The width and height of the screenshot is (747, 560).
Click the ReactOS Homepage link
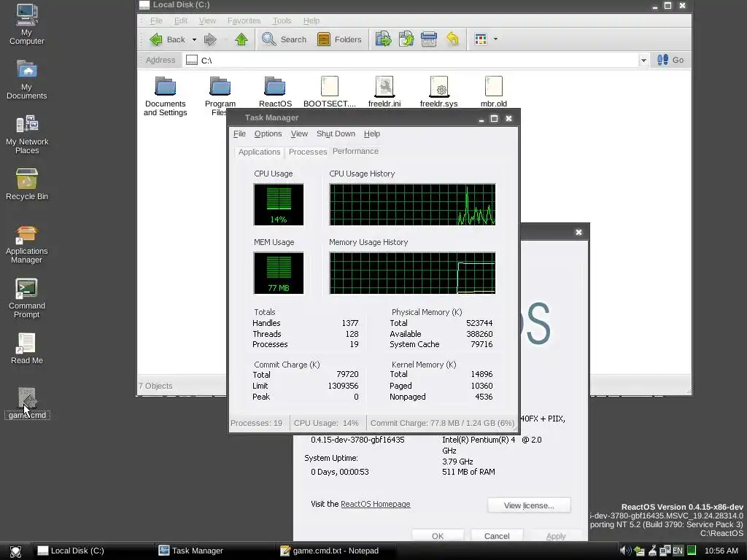click(376, 504)
